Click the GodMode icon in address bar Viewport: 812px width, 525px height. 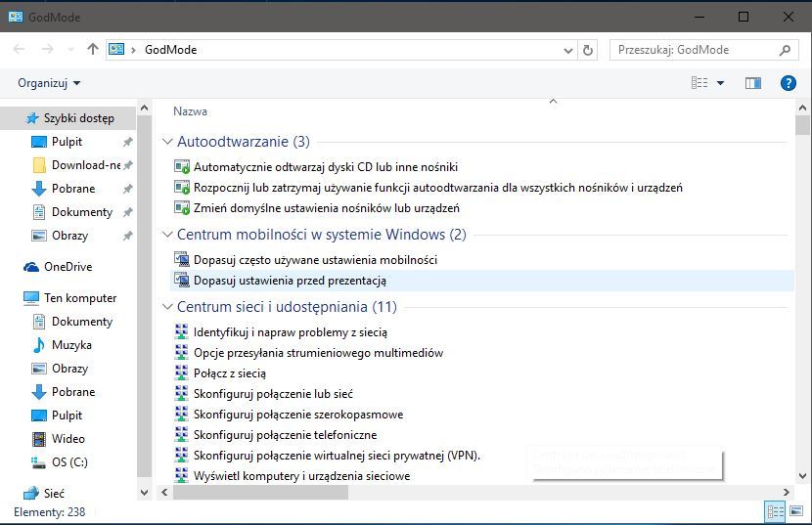(116, 49)
